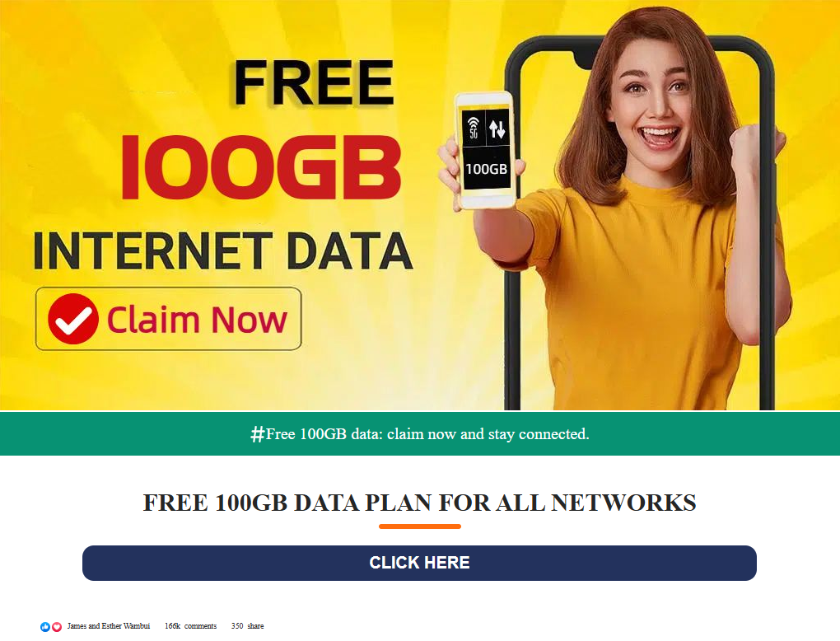Click the black FREE headline word
This screenshot has width=840, height=641.
pos(315,82)
